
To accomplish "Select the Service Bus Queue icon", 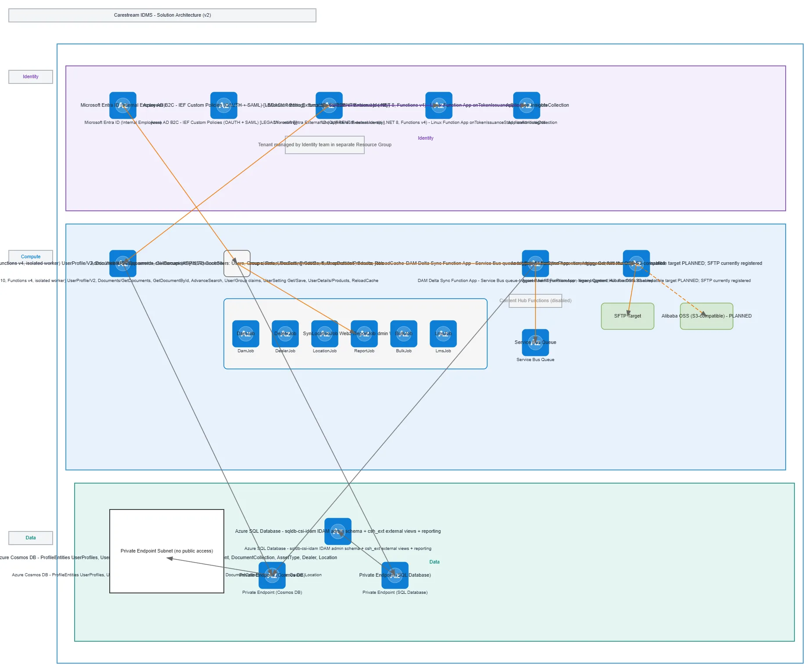I will pos(535,343).
